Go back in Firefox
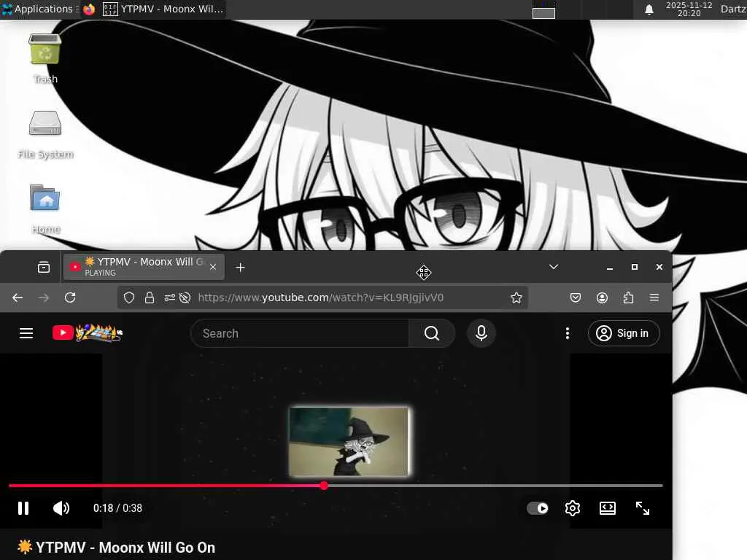The width and height of the screenshot is (747, 560). pyautogui.click(x=18, y=297)
